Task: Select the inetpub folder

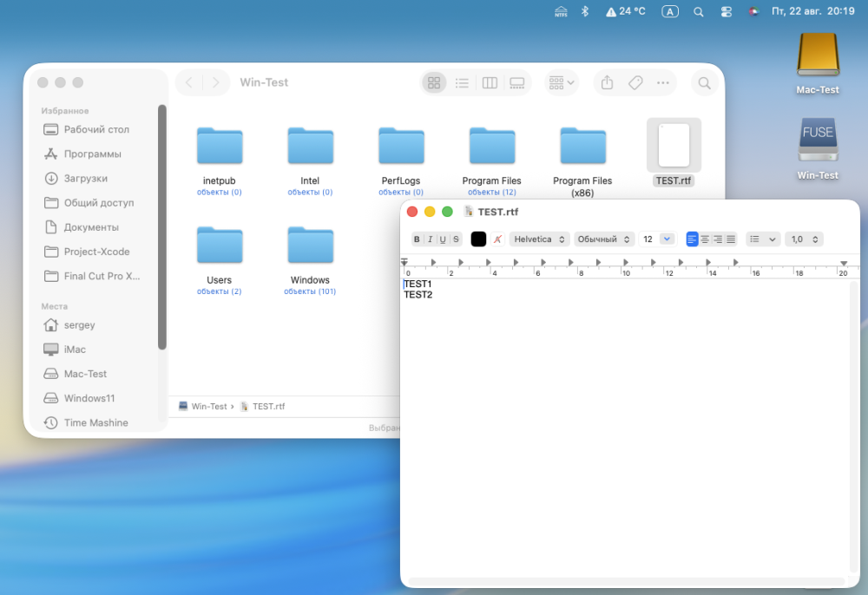Action: (x=220, y=146)
